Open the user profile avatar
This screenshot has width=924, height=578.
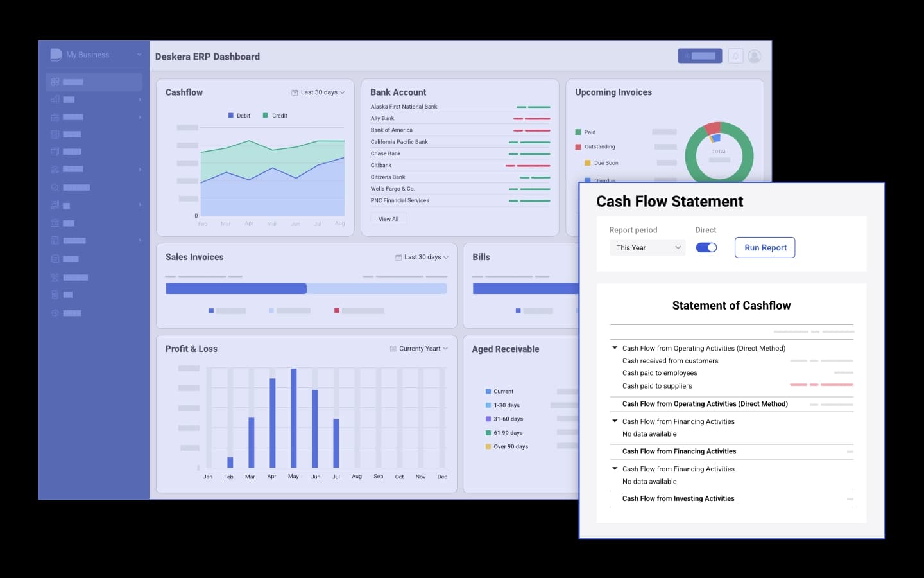pyautogui.click(x=755, y=57)
